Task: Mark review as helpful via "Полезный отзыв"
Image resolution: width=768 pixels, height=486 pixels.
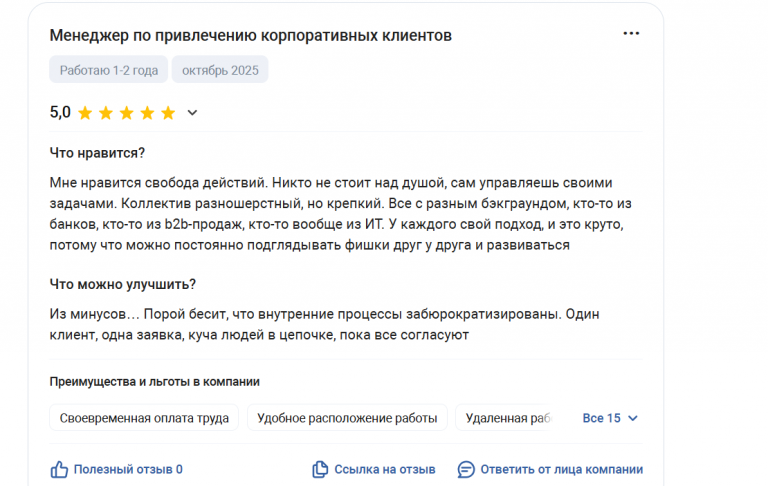Action: 127,469
